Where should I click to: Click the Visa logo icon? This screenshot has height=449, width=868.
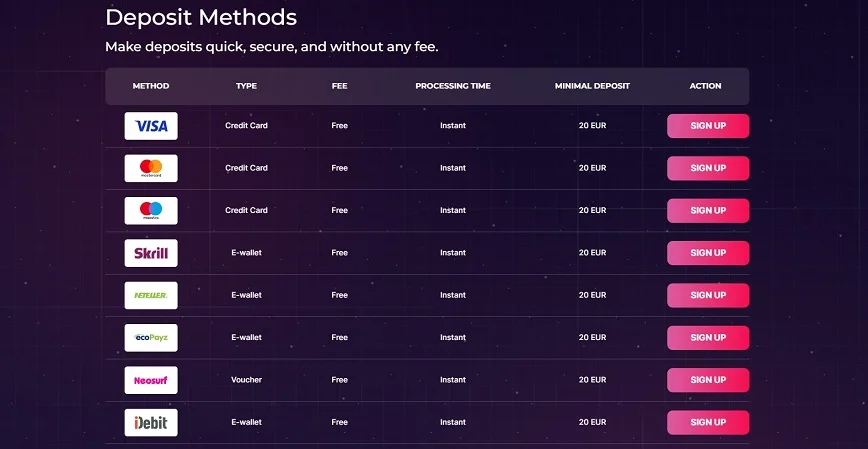point(151,126)
